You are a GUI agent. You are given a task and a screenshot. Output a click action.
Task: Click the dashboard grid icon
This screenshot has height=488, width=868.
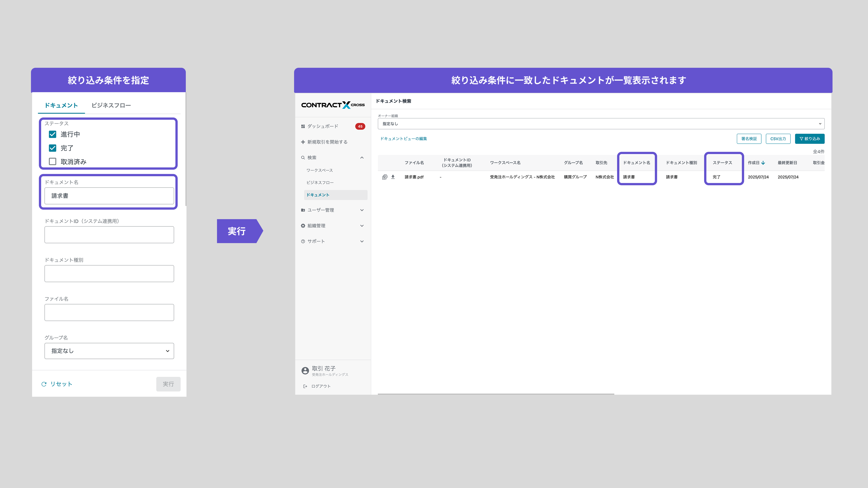pos(303,126)
